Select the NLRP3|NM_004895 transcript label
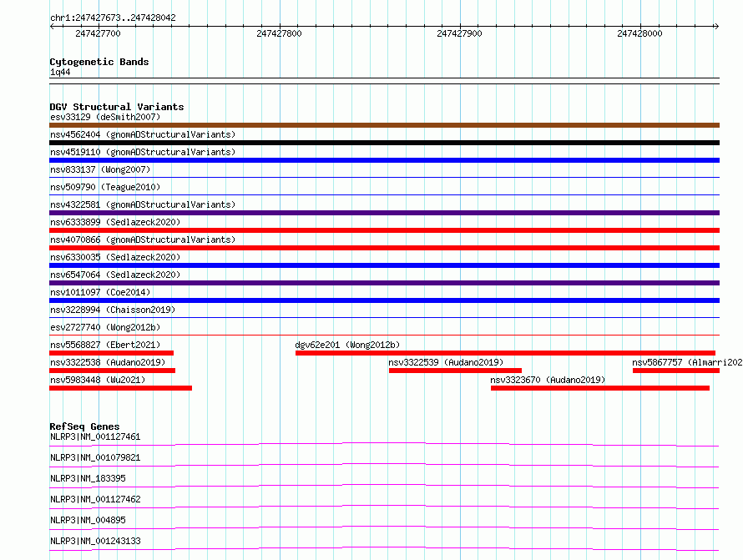This screenshot has width=743, height=560. pyautogui.click(x=89, y=520)
